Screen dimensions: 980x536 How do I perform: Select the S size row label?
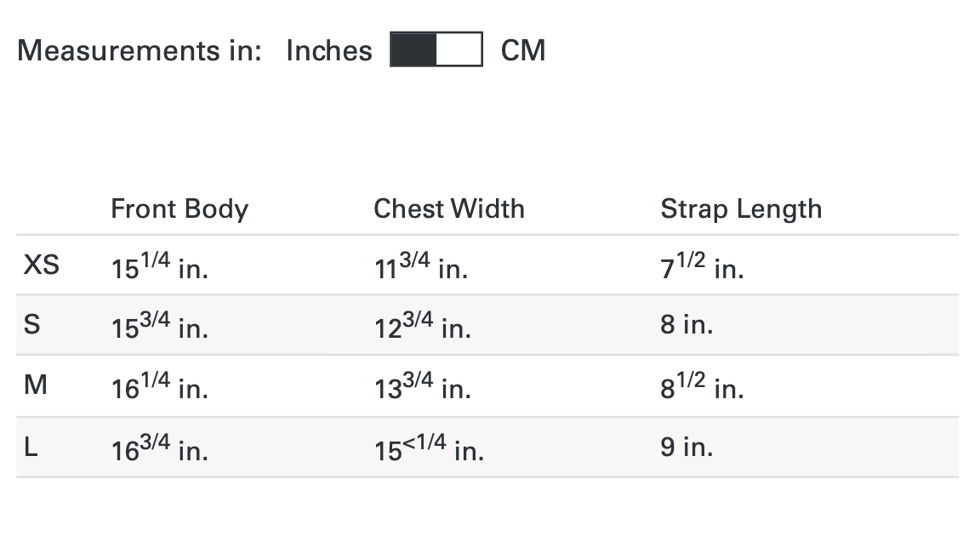(31, 325)
